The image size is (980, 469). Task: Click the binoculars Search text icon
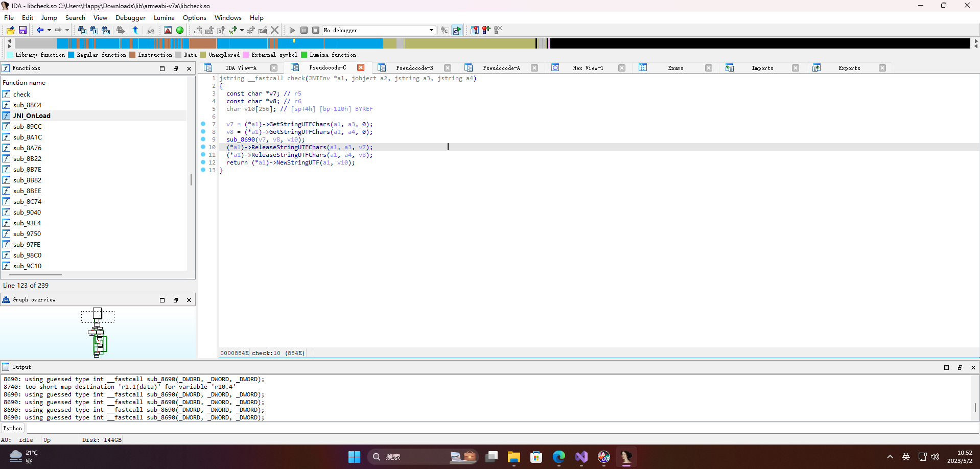pyautogui.click(x=94, y=30)
